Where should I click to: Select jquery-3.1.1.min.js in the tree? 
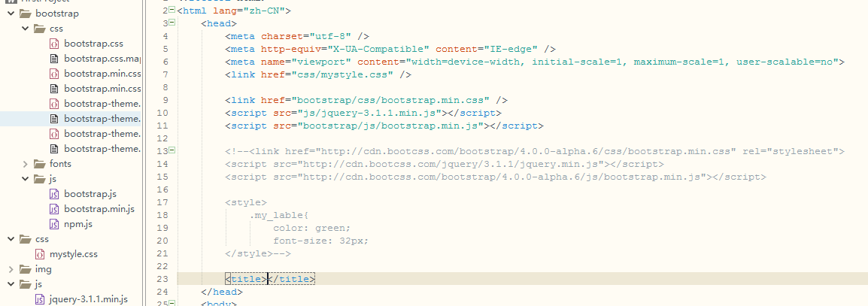tap(89, 299)
